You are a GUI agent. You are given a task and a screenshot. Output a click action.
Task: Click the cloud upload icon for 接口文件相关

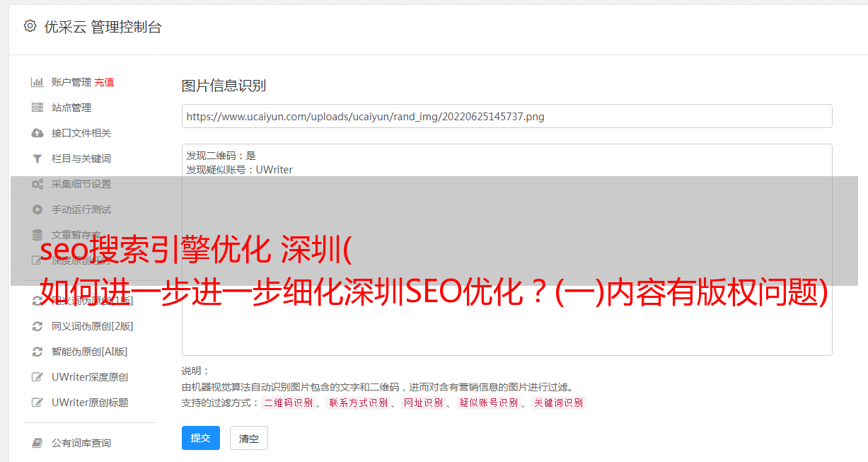coord(37,133)
